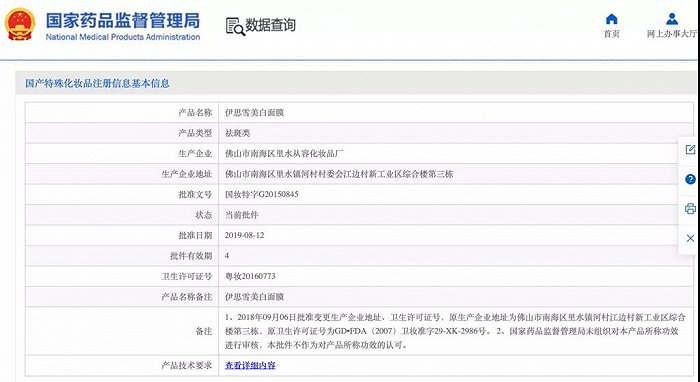Click the 批准日期 row label
The height and width of the screenshot is (382, 700).
click(x=195, y=236)
